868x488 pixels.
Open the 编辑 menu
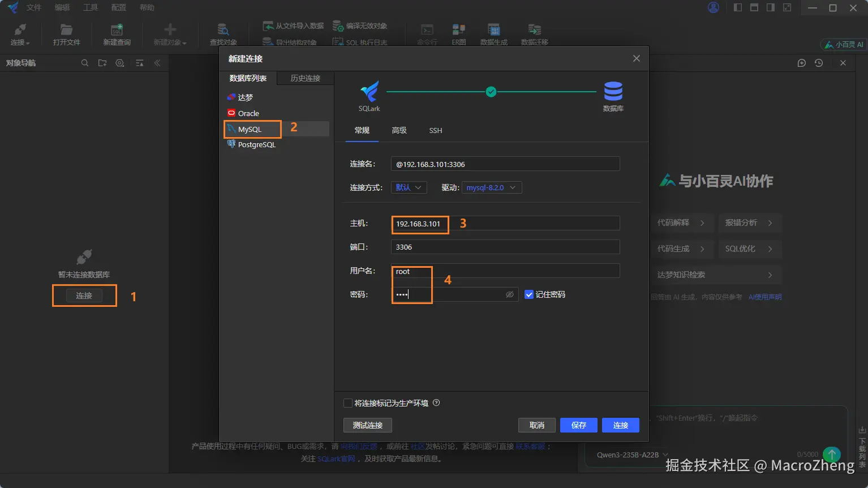pyautogui.click(x=62, y=7)
